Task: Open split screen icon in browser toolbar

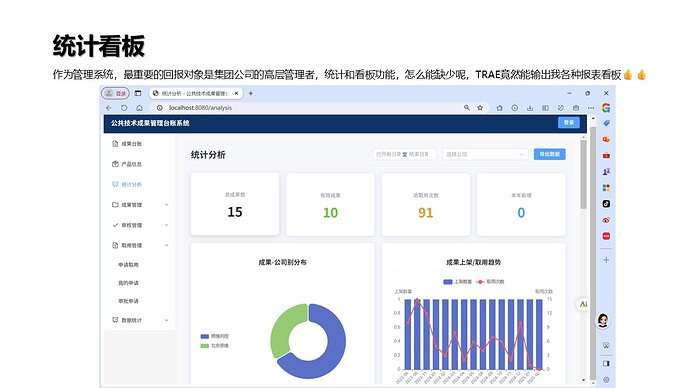Action: click(545, 108)
